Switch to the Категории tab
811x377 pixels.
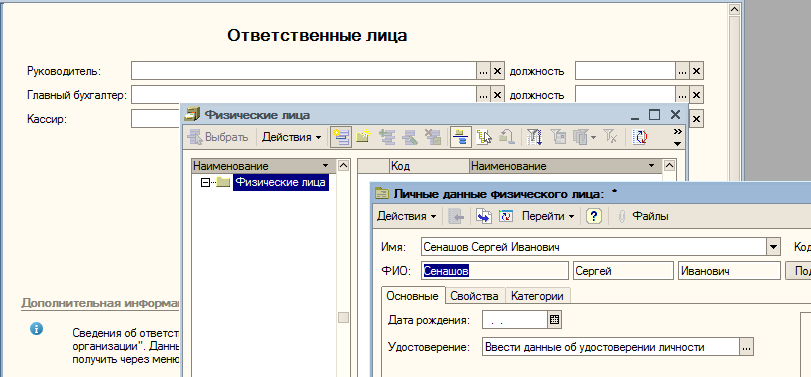click(537, 296)
